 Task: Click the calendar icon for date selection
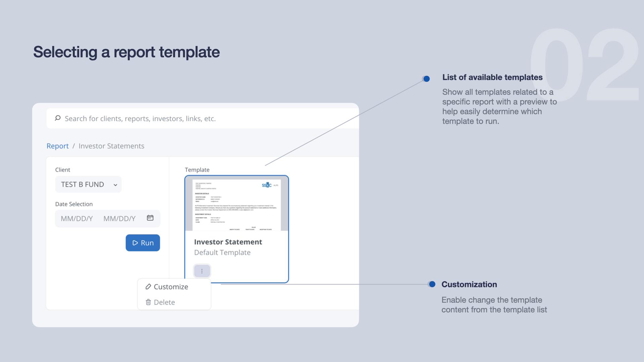pyautogui.click(x=151, y=218)
